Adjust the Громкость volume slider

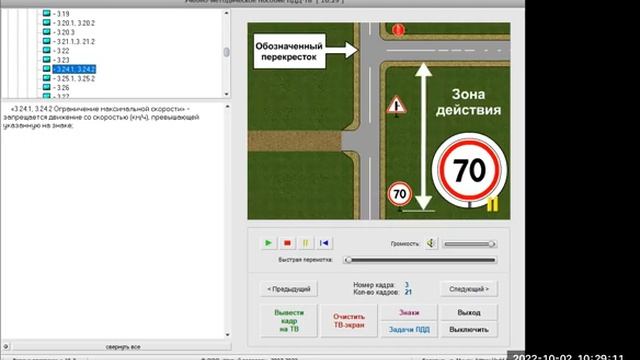[469, 244]
